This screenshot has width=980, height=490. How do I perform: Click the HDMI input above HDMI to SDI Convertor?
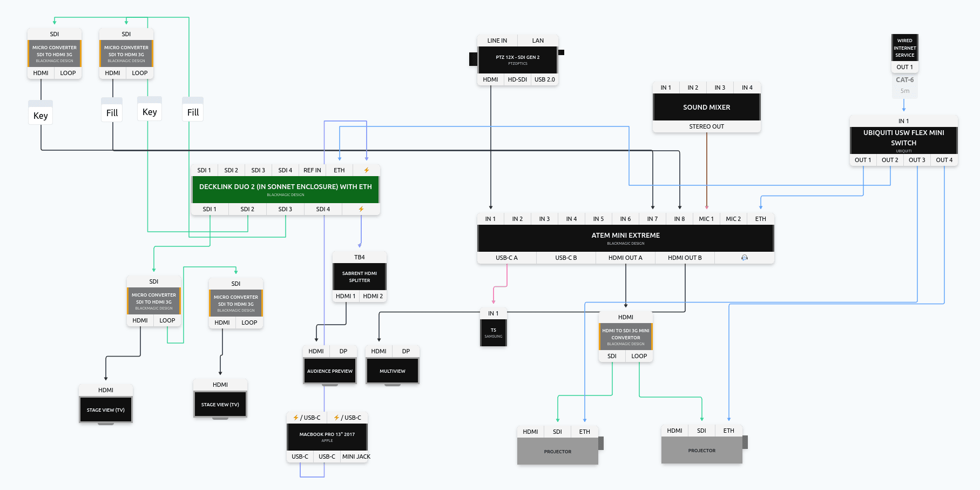click(x=626, y=317)
